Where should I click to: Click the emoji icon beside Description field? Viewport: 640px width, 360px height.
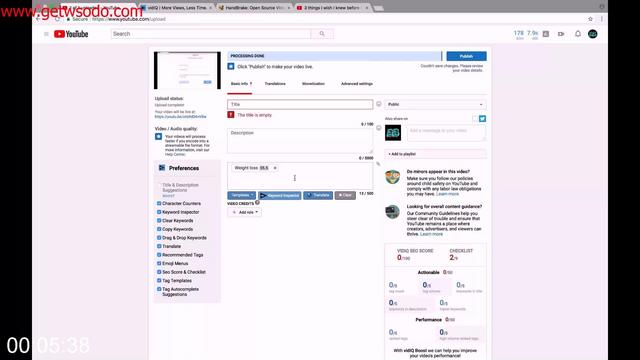coord(379,128)
